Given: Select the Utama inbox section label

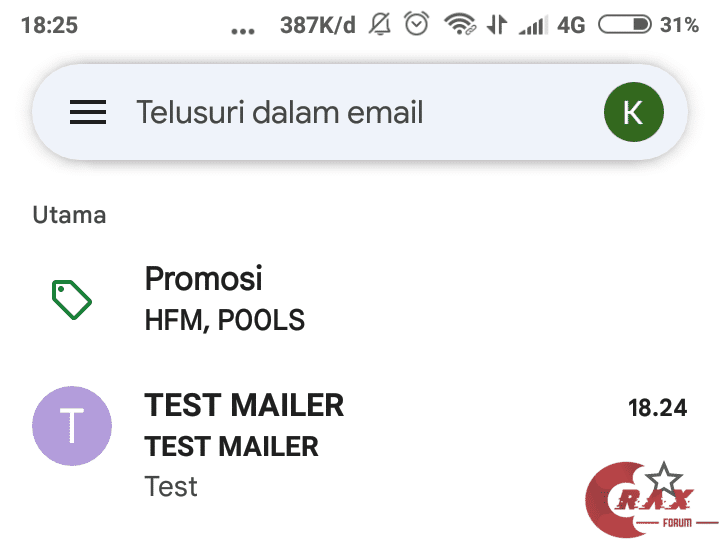Looking at the screenshot, I should click(x=69, y=214).
